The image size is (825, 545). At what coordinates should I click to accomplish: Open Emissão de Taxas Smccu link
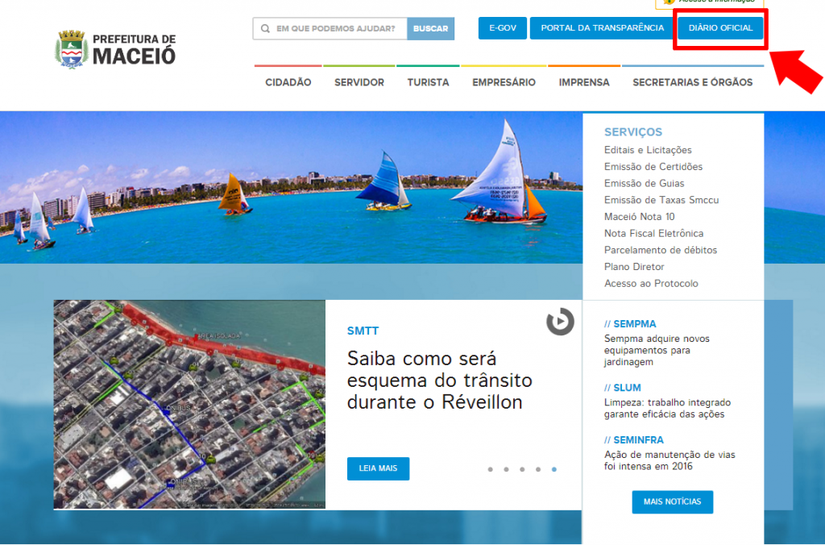[661, 200]
